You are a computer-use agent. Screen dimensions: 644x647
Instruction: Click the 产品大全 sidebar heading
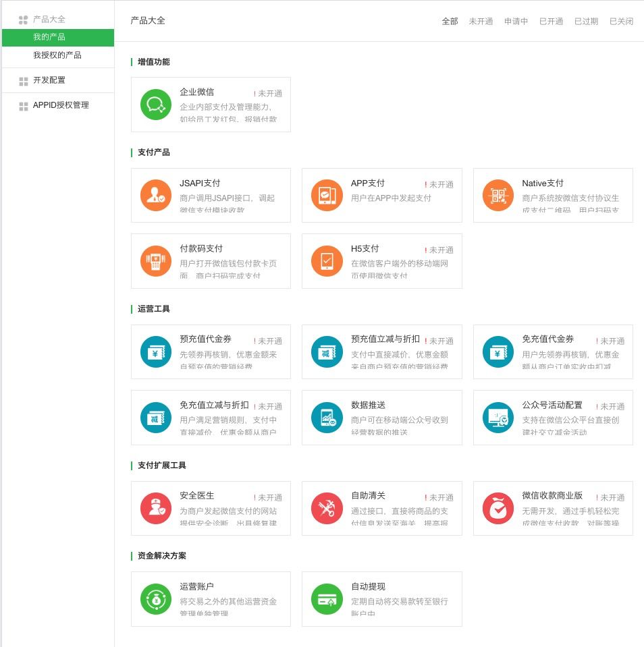(x=49, y=20)
